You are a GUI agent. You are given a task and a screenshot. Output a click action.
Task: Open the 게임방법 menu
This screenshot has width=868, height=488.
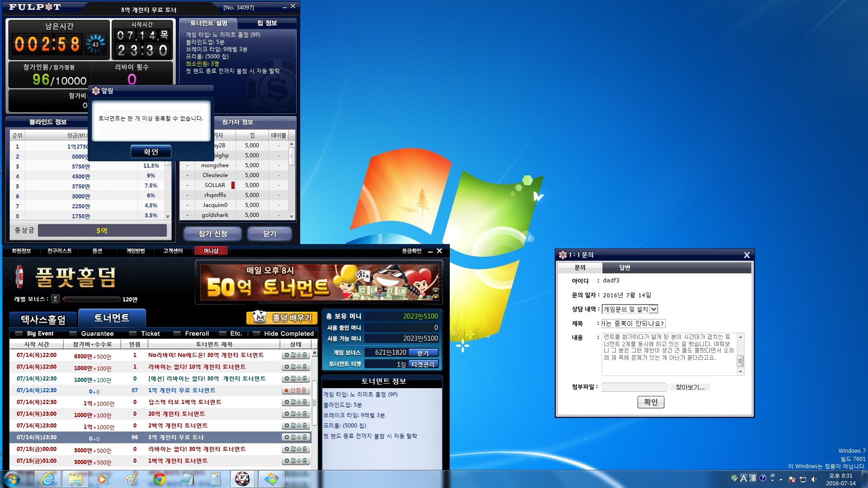click(136, 251)
